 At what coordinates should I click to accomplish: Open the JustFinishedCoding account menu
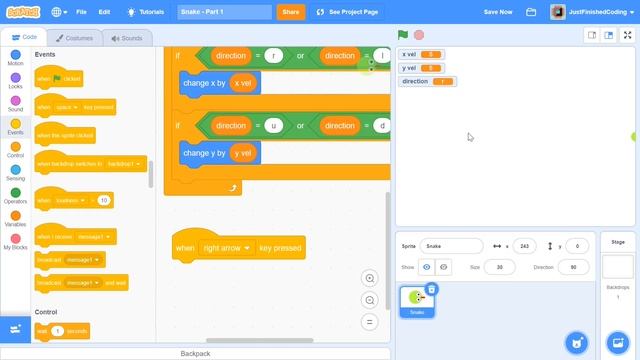(592, 12)
